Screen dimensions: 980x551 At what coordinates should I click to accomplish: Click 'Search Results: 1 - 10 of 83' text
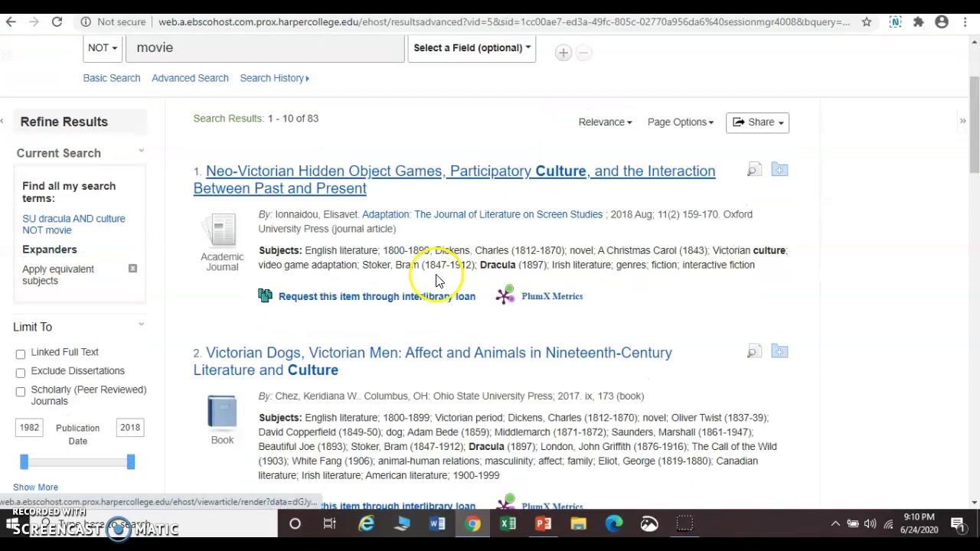tap(256, 119)
